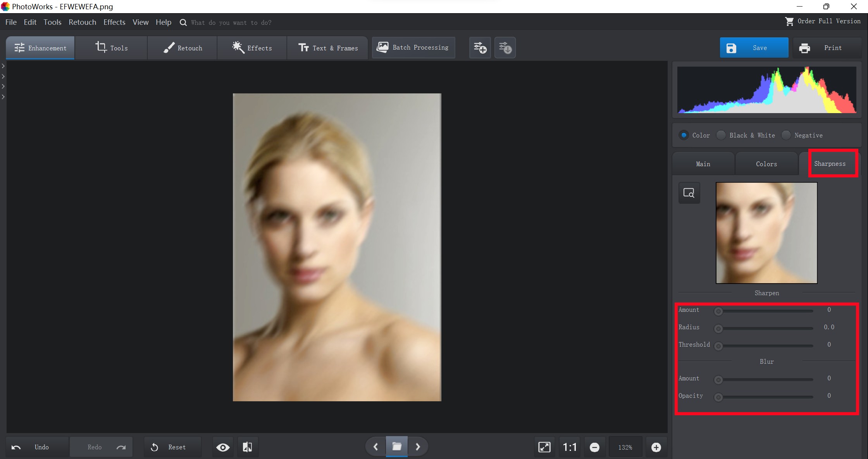Click the sharpness preview thumbnail
This screenshot has width=868, height=459.
766,233
